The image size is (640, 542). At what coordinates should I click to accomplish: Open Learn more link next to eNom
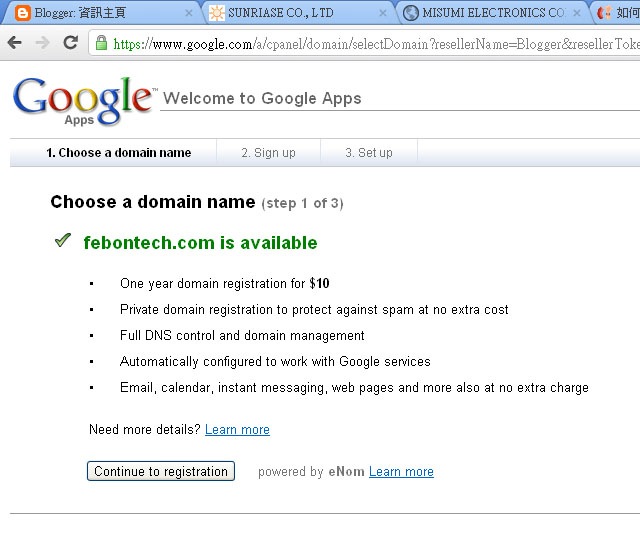coord(401,472)
